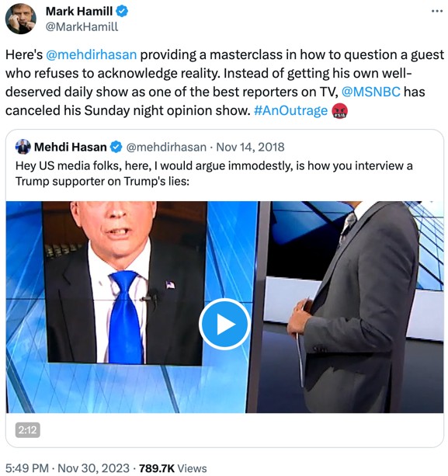Play the embedded interview video
Image resolution: width=448 pixels, height=476 pixels.
(x=225, y=324)
